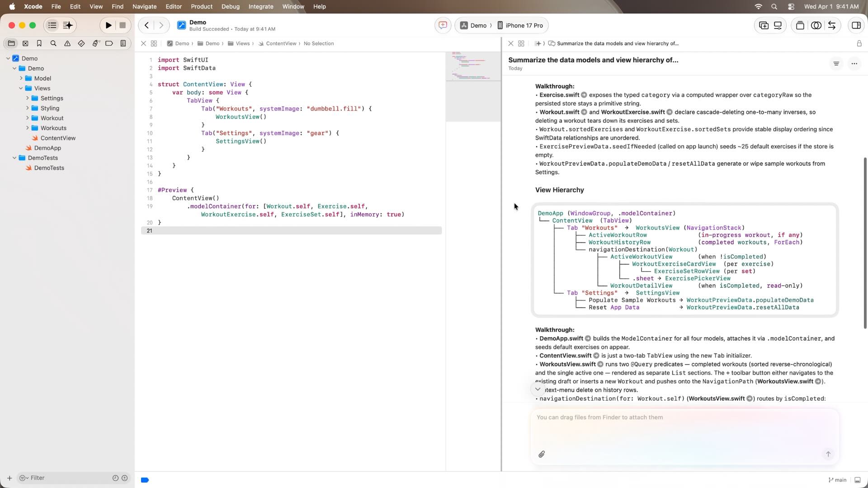This screenshot has height=488, width=868.
Task: Collapse the Views folder
Action: 21,88
